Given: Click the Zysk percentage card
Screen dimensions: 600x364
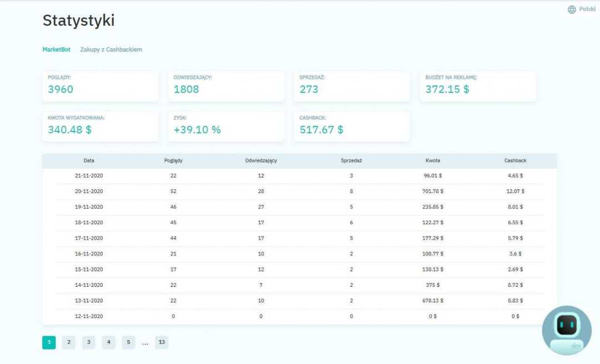Looking at the screenshot, I should pos(226,127).
